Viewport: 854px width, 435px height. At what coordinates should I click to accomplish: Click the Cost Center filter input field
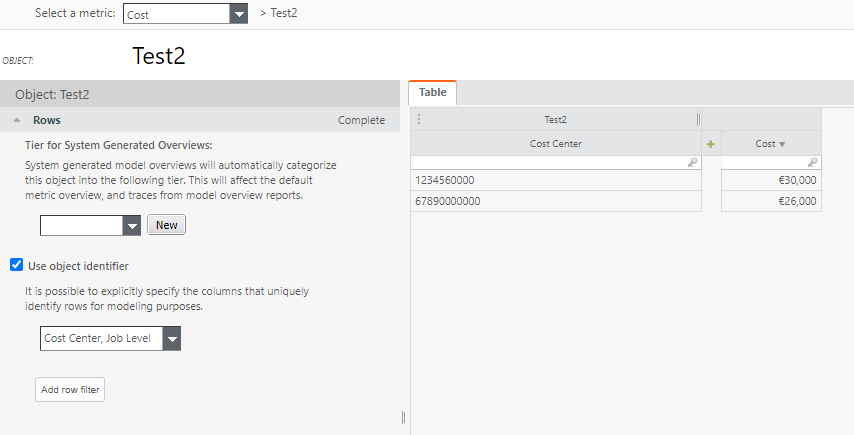coord(549,162)
